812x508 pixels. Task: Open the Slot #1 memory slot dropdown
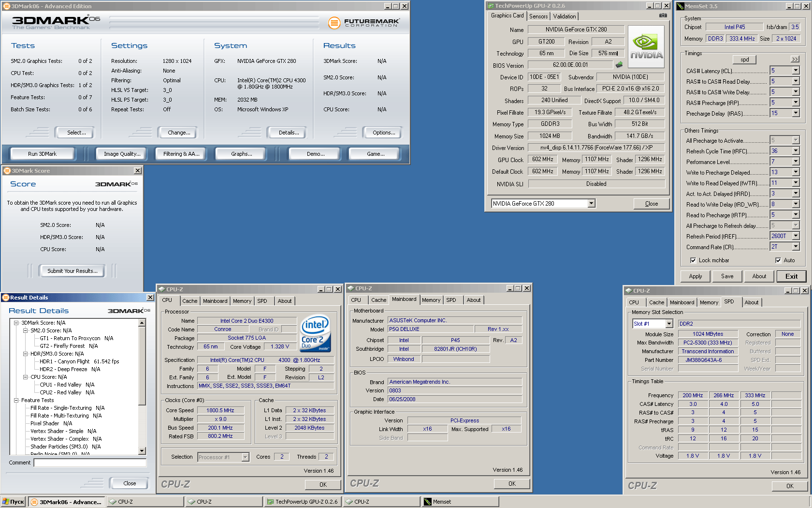669,324
